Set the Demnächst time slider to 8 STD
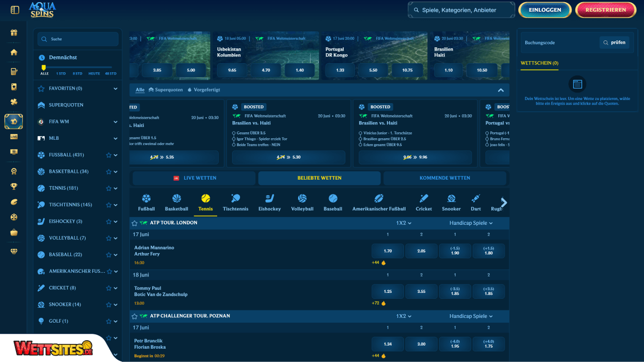Viewport: 644px width, 362px height. coord(78,73)
